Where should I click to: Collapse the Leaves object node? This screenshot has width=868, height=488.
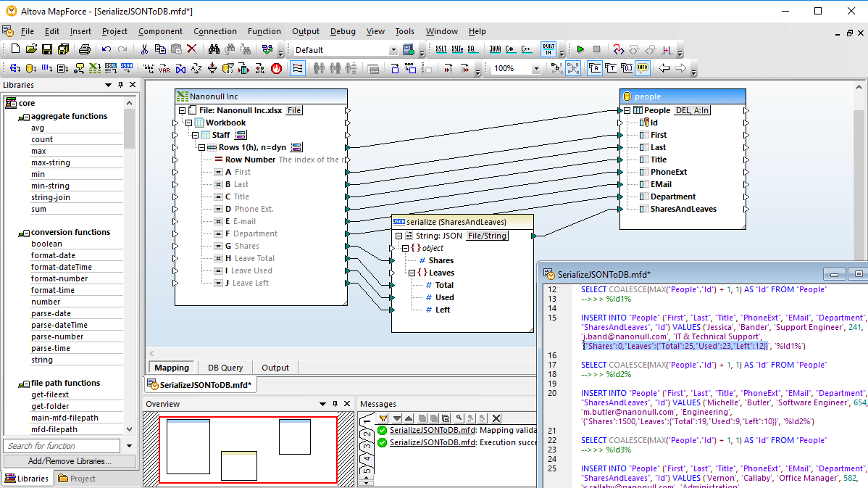[412, 273]
